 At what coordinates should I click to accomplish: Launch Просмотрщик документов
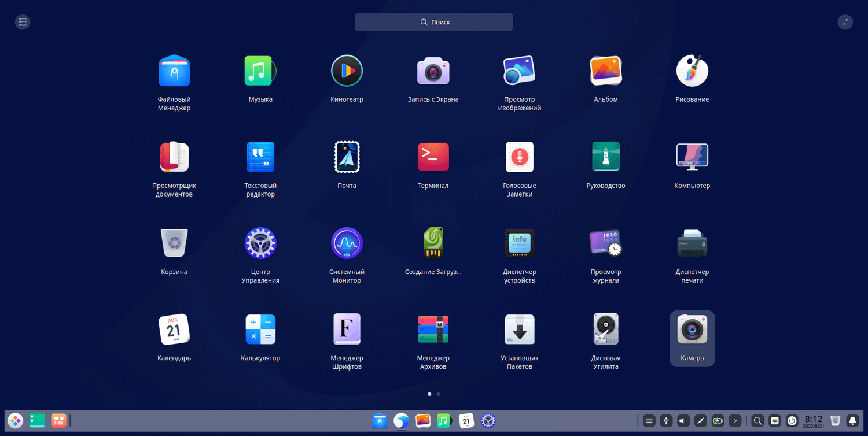point(174,157)
